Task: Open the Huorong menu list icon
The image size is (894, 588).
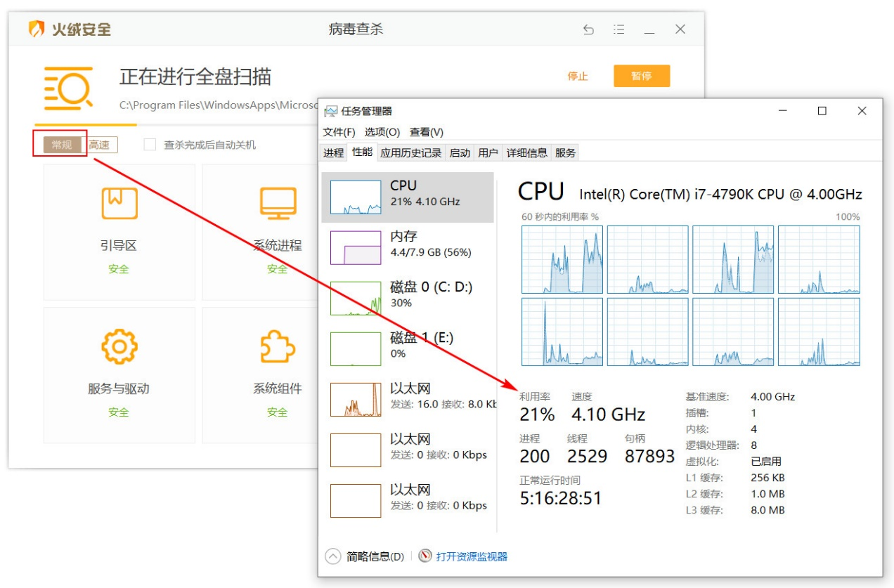Action: [x=619, y=30]
